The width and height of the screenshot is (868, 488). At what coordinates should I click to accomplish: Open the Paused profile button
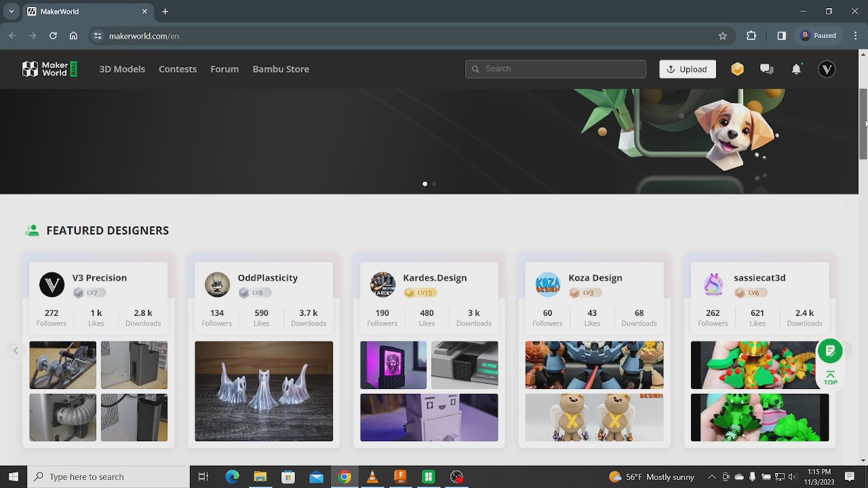(818, 36)
